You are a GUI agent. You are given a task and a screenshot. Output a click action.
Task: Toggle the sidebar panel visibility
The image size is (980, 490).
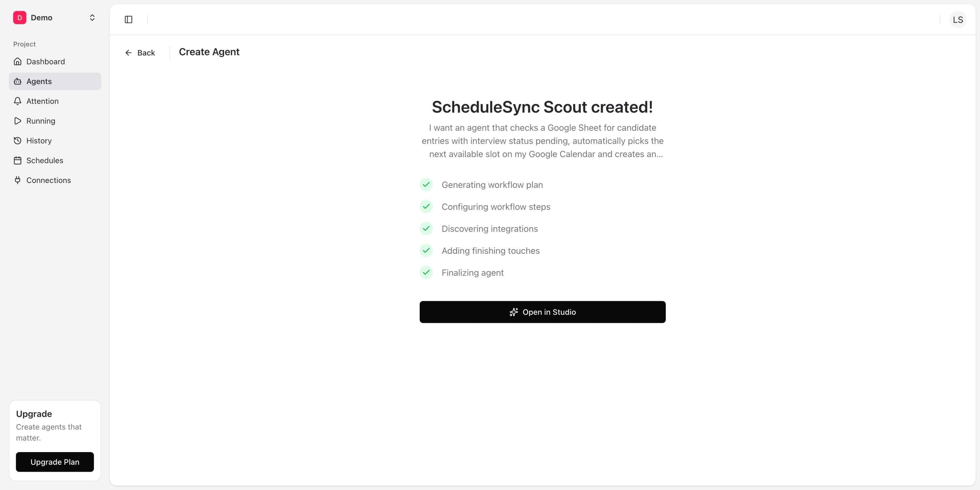click(129, 19)
